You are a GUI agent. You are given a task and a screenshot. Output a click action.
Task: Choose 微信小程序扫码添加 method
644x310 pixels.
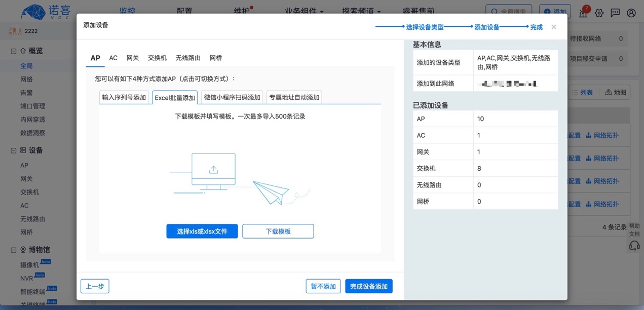pyautogui.click(x=232, y=97)
